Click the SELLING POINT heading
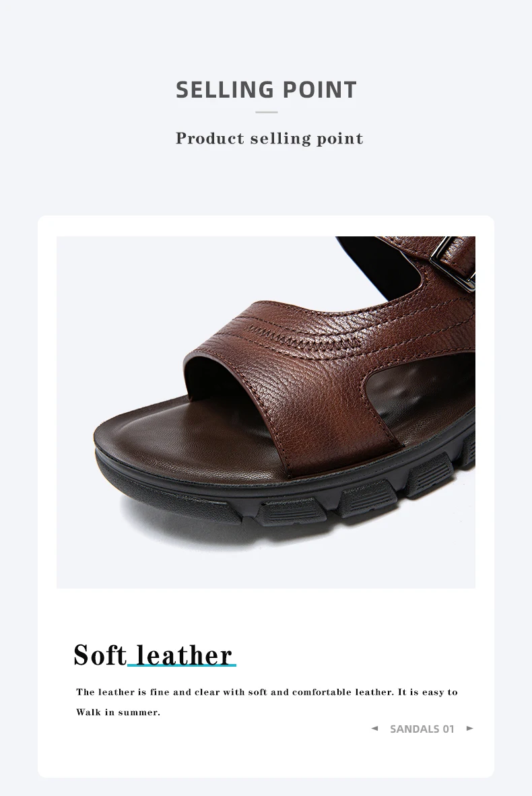 coord(266,90)
